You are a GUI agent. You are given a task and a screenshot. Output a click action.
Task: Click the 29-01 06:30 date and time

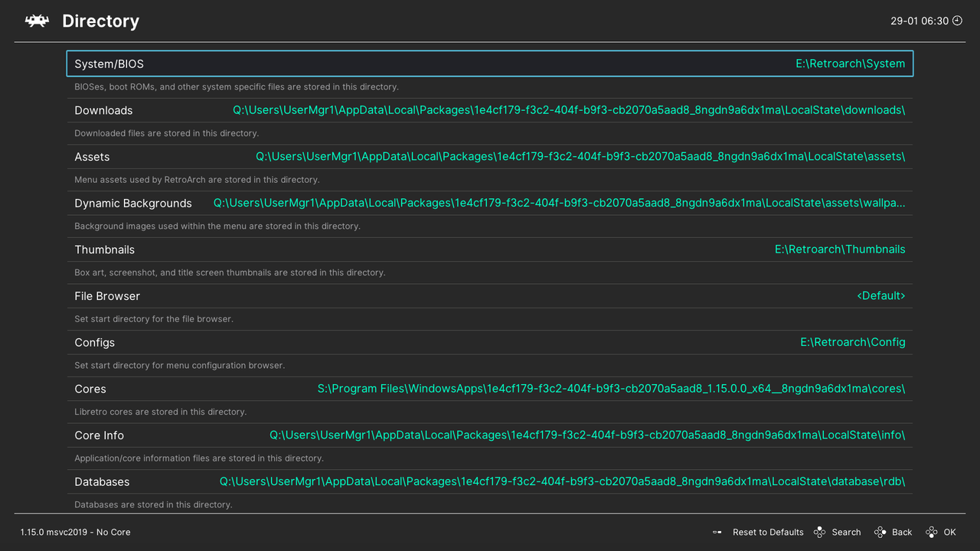tap(920, 21)
